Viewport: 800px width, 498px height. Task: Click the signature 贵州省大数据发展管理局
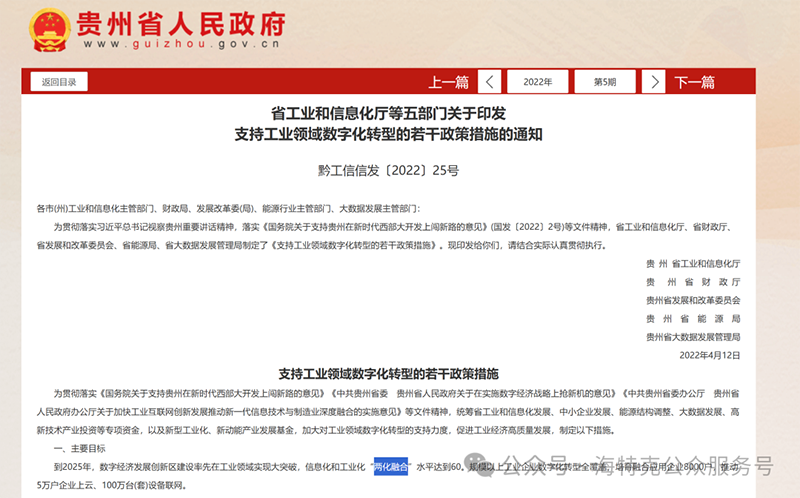pos(692,337)
